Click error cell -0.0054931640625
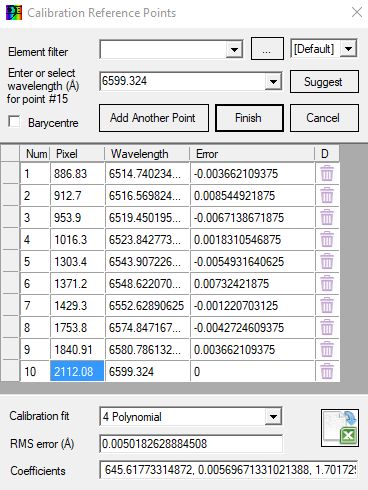Screen dimensions: 368x490 click(252, 261)
